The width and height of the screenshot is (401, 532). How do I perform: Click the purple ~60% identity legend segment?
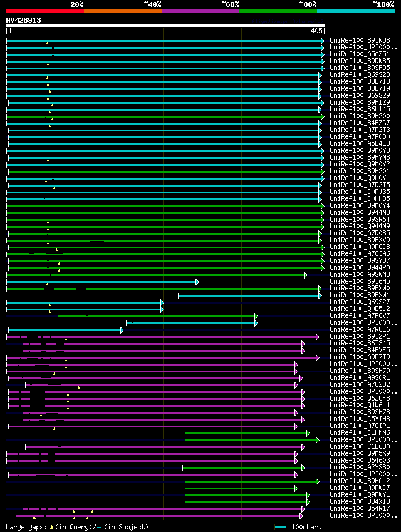pyautogui.click(x=200, y=11)
